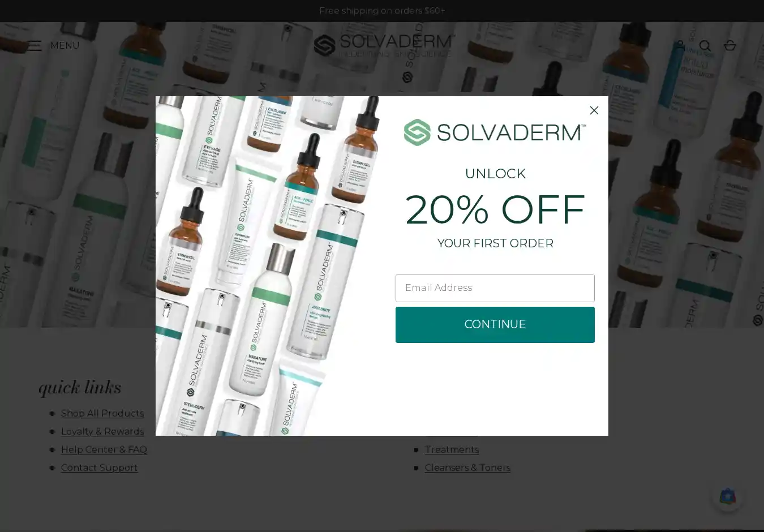The image size is (764, 532).
Task: Click the 20% OFF headline text
Action: tap(495, 209)
